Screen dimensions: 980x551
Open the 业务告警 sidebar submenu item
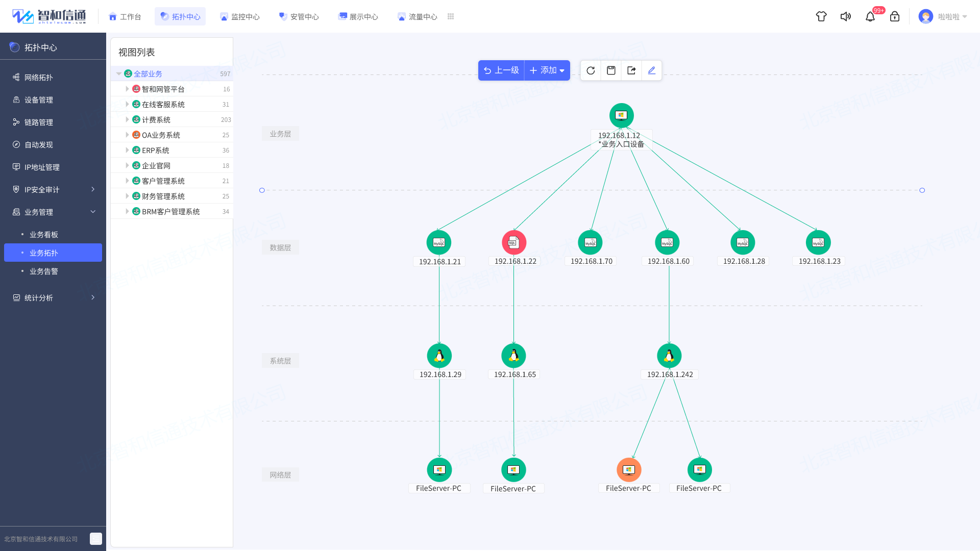coord(44,271)
